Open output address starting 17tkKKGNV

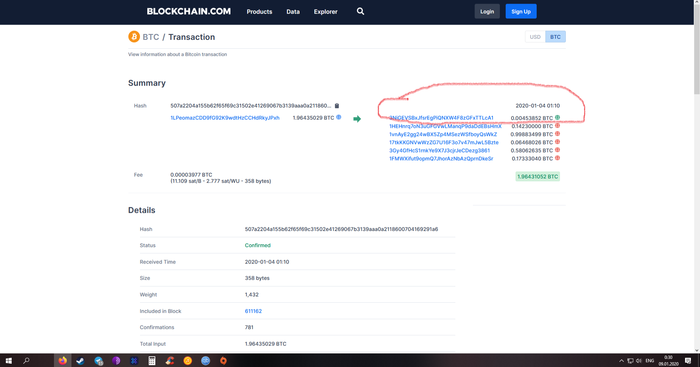(443, 142)
